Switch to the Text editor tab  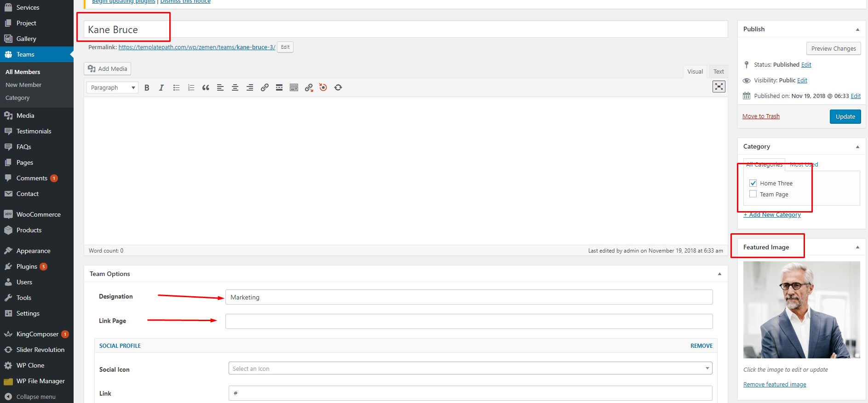click(x=718, y=72)
